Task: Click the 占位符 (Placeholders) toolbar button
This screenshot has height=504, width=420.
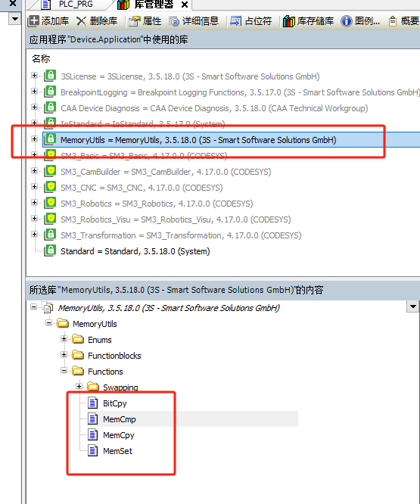Action: 251,21
